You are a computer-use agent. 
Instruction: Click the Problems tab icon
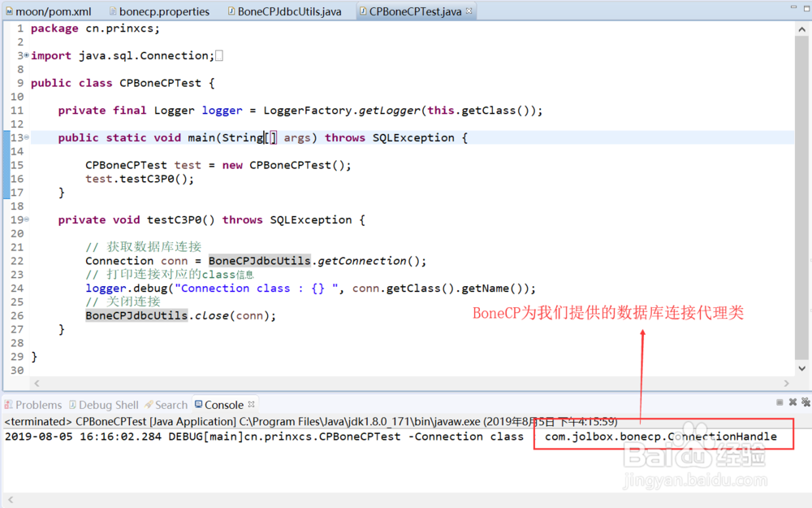[x=9, y=404]
